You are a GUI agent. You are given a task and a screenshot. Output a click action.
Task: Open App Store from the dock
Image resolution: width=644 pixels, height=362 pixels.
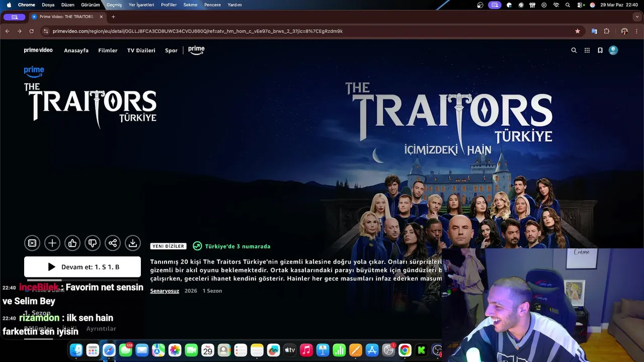pyautogui.click(x=372, y=350)
